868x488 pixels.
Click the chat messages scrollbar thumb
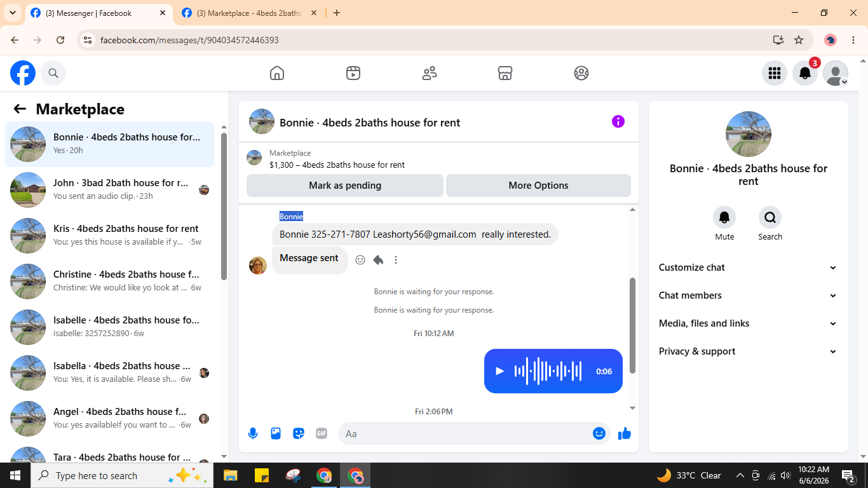632,325
